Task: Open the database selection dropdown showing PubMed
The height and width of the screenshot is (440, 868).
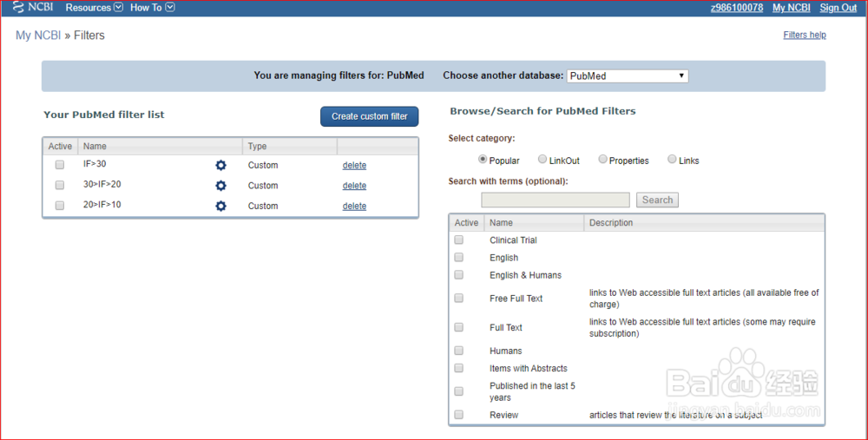Action: tap(627, 76)
